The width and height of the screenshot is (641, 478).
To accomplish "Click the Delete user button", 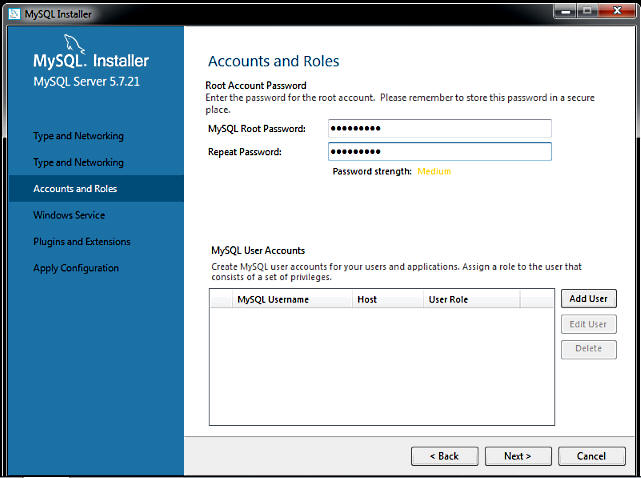I will point(589,349).
